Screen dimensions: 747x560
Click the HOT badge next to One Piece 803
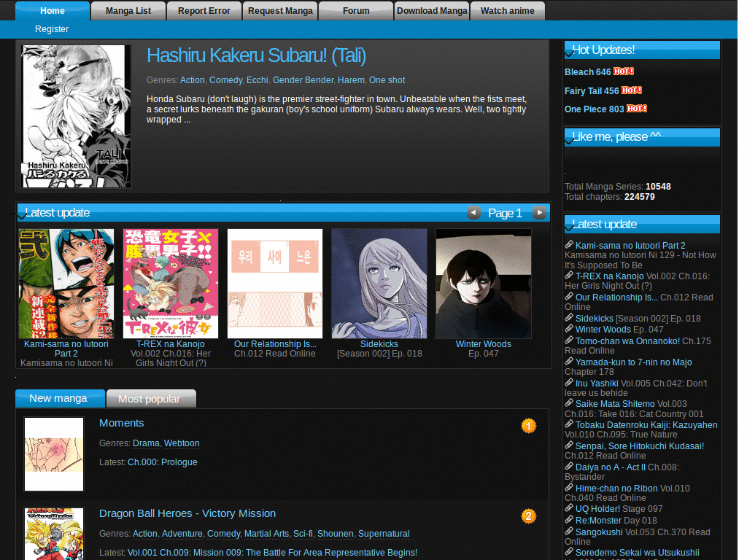point(637,109)
